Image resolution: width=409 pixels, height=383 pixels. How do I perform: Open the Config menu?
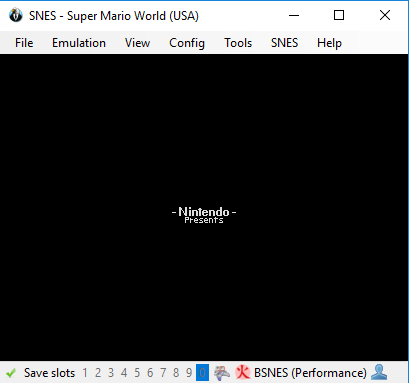click(x=187, y=43)
